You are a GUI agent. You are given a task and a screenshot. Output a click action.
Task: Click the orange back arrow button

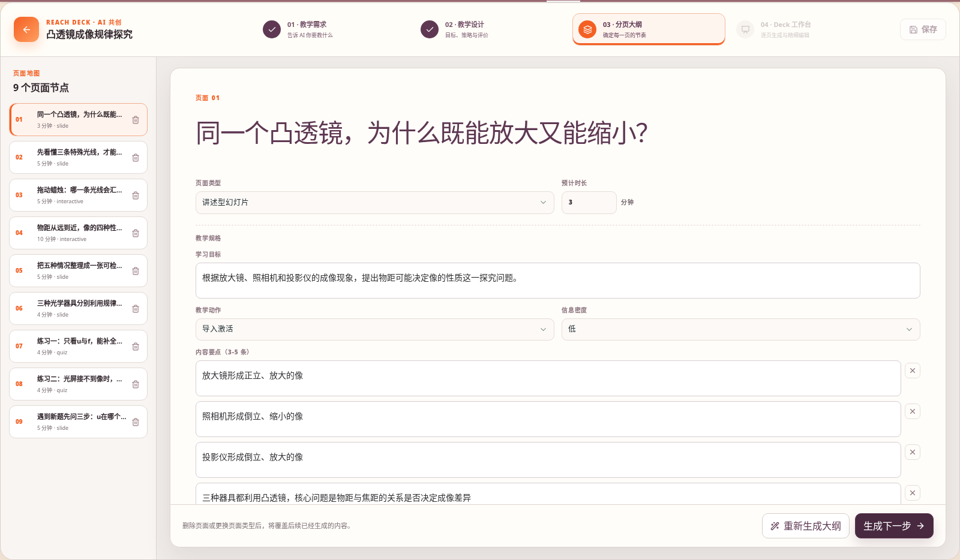[x=26, y=29]
